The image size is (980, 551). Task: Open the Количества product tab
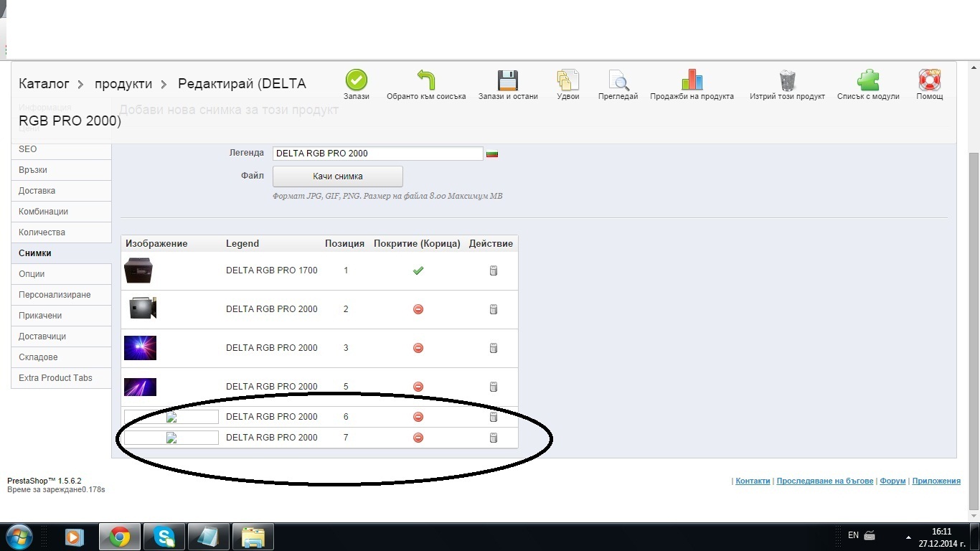coord(61,232)
